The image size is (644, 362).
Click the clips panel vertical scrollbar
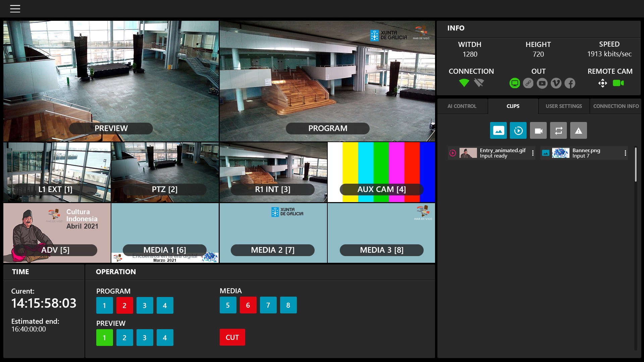point(635,165)
